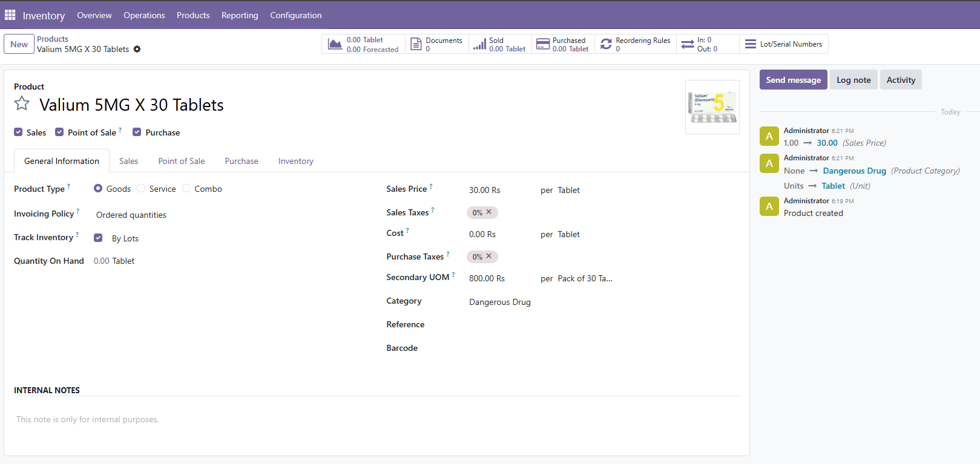Open the Pack of 30 Ta... UOM dropdown
Image resolution: width=980 pixels, height=464 pixels.
pyautogui.click(x=585, y=278)
